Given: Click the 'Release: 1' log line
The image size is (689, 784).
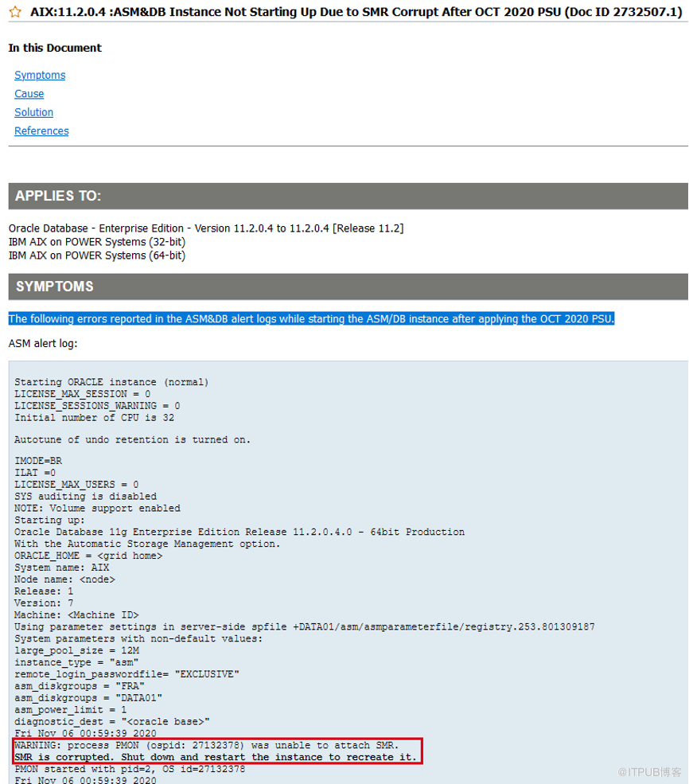Looking at the screenshot, I should (x=44, y=591).
